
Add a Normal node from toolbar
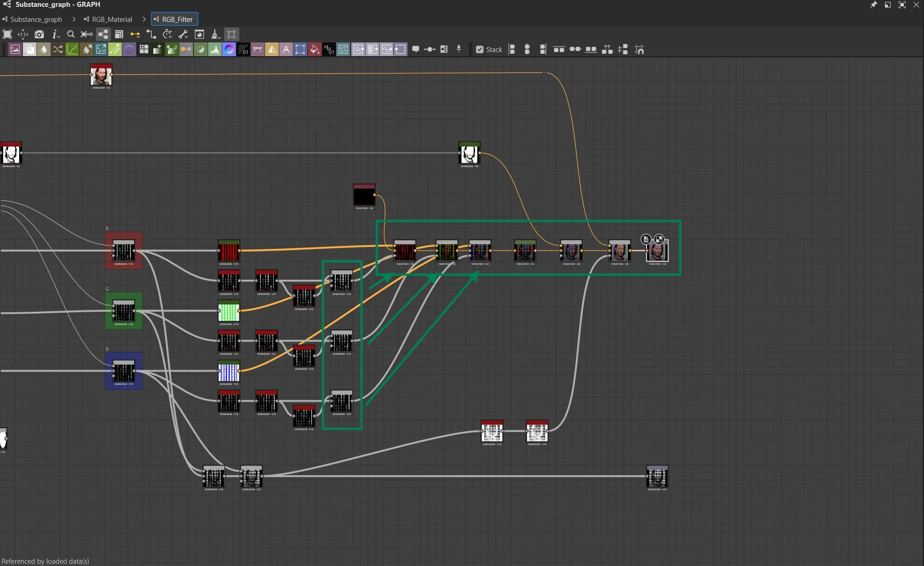(229, 50)
